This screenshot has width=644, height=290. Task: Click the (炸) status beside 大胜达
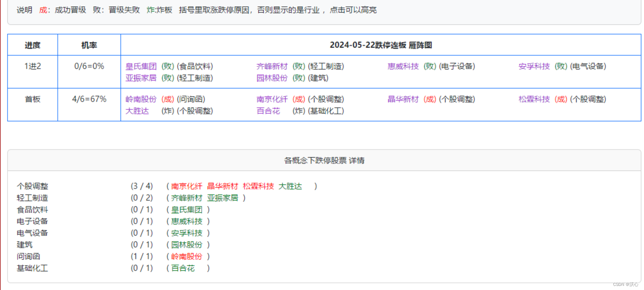coord(168,111)
